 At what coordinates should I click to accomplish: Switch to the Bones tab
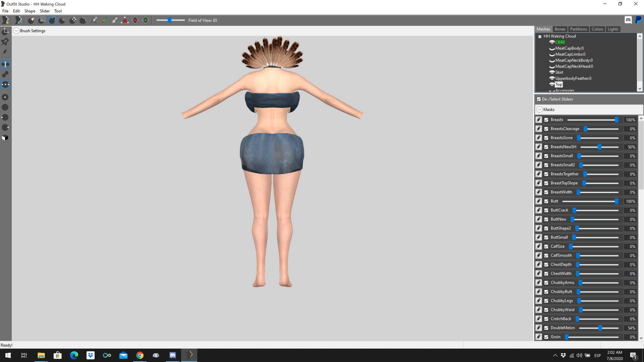560,29
